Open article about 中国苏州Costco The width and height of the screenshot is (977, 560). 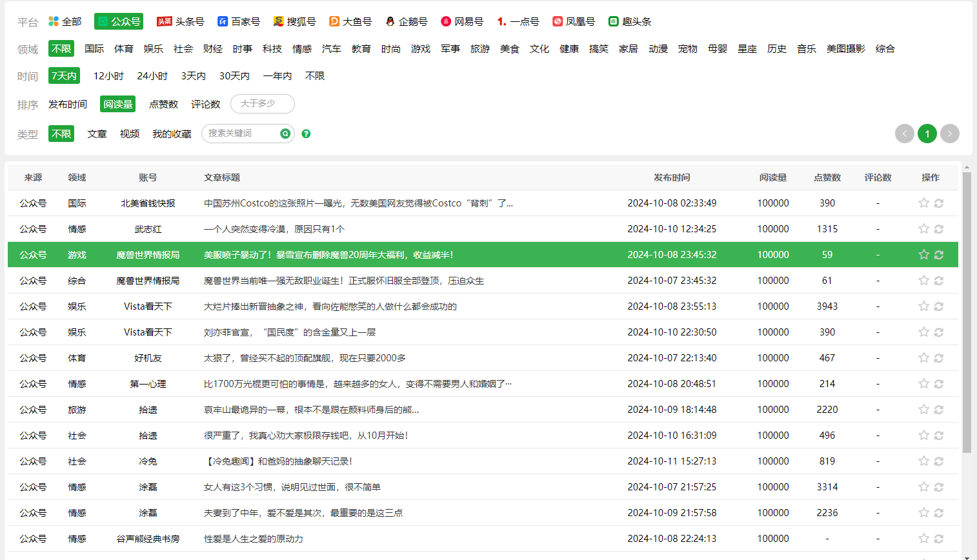pyautogui.click(x=359, y=203)
